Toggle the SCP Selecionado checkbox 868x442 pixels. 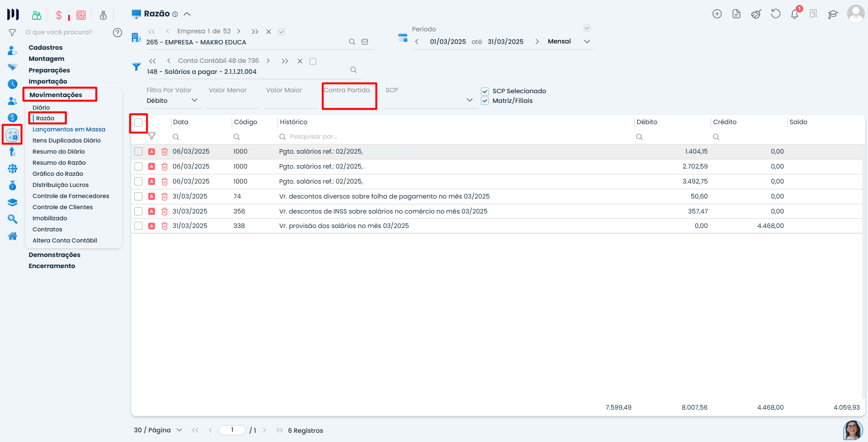coord(485,91)
